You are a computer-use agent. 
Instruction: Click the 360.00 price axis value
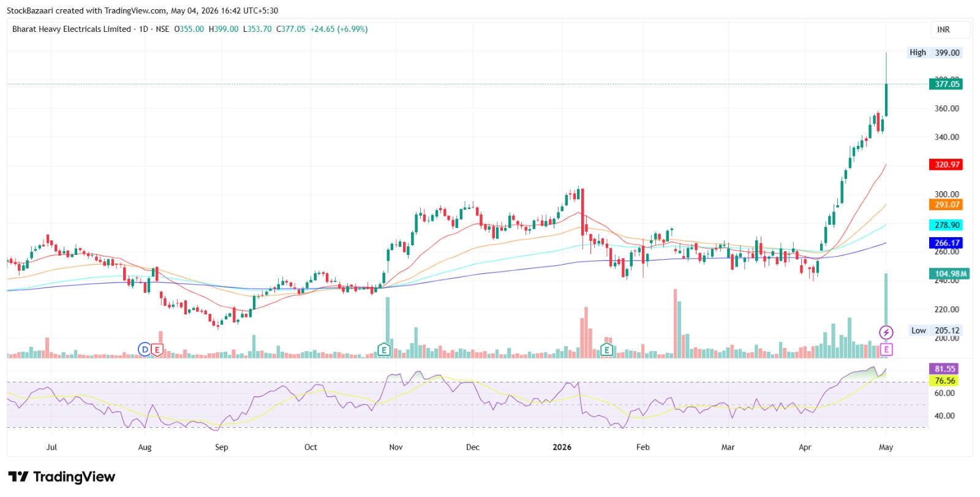[947, 108]
